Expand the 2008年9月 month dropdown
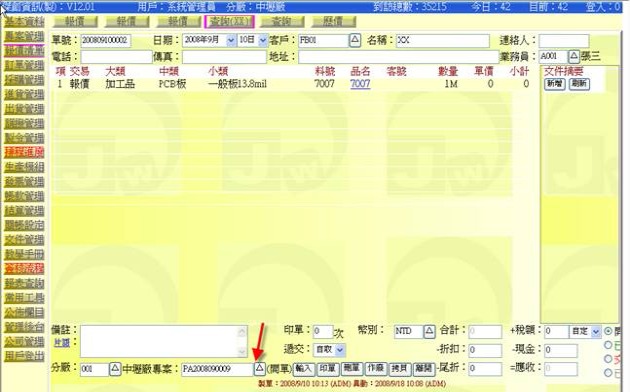Viewport: 630px width, 392px height. (231, 40)
